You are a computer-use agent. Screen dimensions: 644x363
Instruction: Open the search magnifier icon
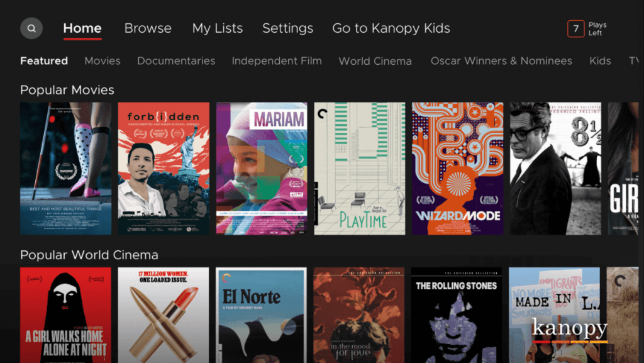[x=31, y=28]
